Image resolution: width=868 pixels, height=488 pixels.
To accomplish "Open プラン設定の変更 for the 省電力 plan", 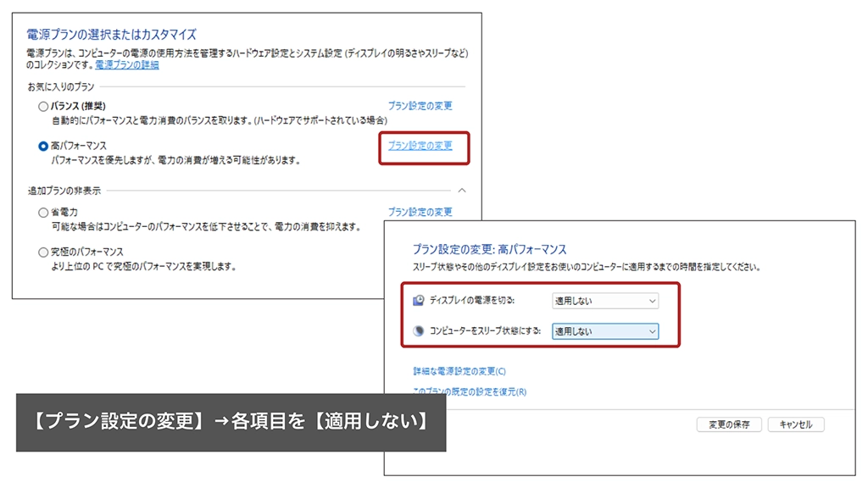I will pyautogui.click(x=420, y=212).
